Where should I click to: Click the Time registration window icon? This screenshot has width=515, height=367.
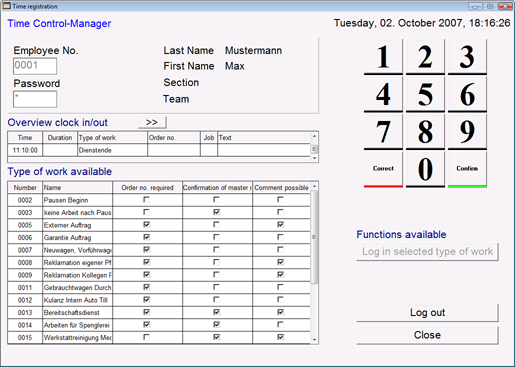pyautogui.click(x=6, y=6)
